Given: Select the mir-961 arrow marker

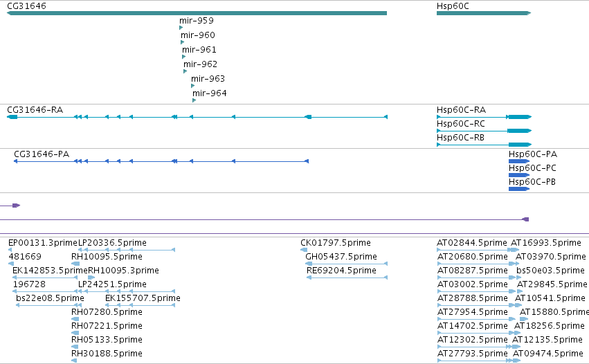Looking at the screenshot, I should point(184,57).
